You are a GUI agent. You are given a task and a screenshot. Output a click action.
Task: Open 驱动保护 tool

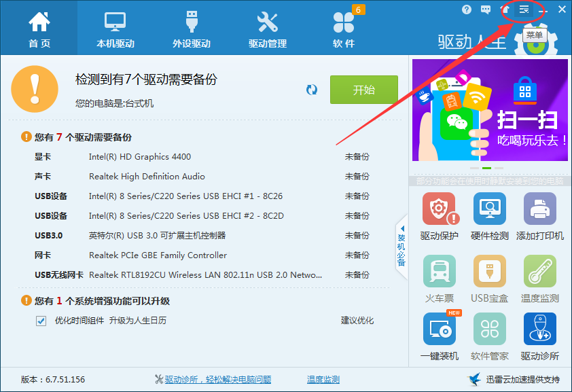440,216
